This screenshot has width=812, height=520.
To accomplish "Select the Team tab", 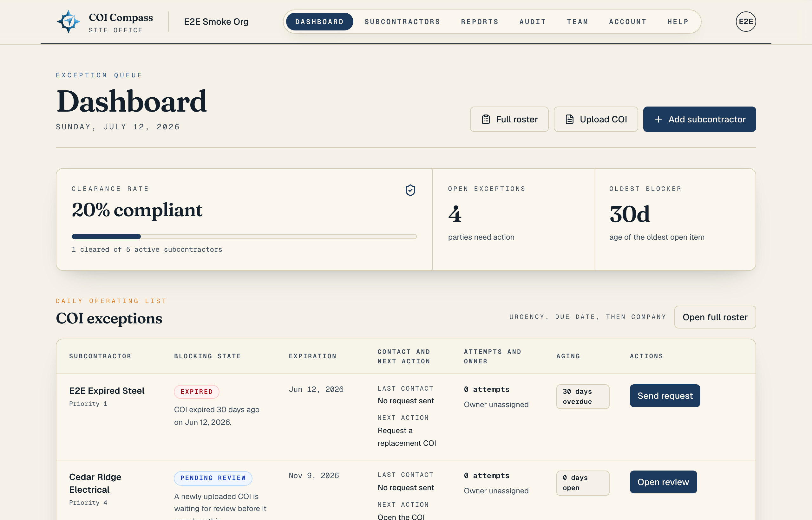I will (578, 22).
